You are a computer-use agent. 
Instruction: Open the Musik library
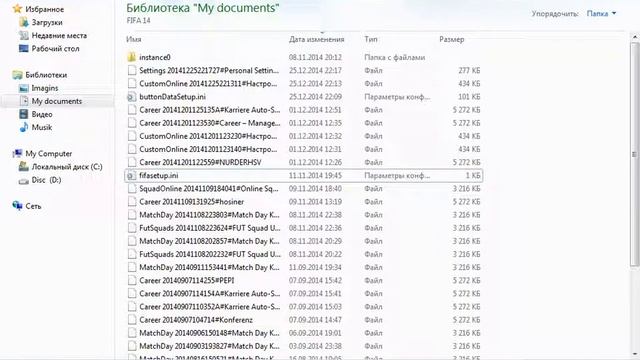[x=42, y=127]
